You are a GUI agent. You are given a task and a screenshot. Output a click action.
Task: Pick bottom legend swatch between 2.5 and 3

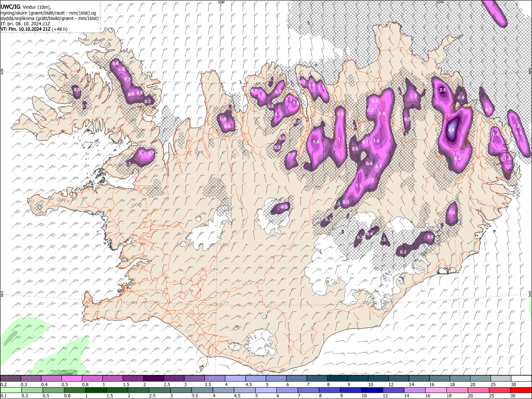point(159,390)
